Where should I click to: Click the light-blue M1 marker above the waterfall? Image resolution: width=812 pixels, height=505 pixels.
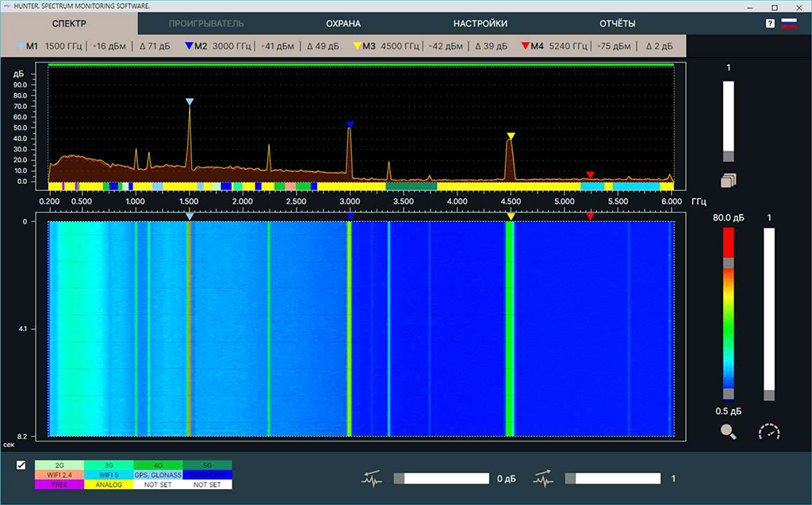click(190, 216)
